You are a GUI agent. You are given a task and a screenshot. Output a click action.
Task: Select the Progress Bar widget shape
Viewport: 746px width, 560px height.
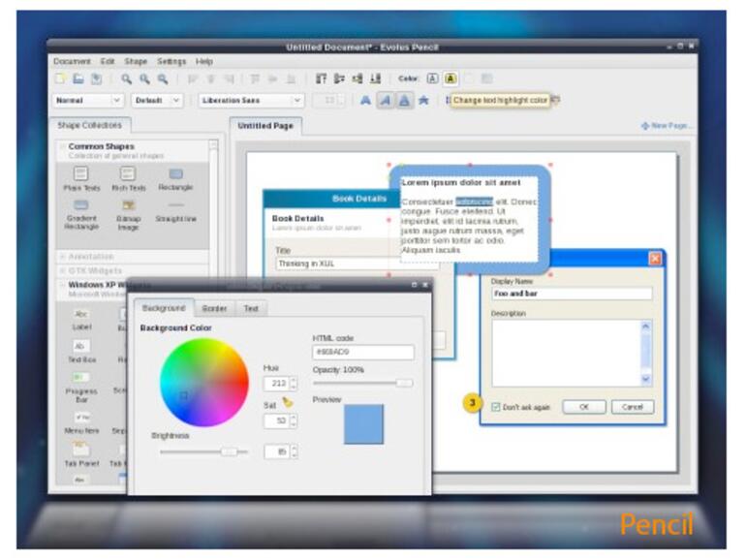click(x=81, y=388)
